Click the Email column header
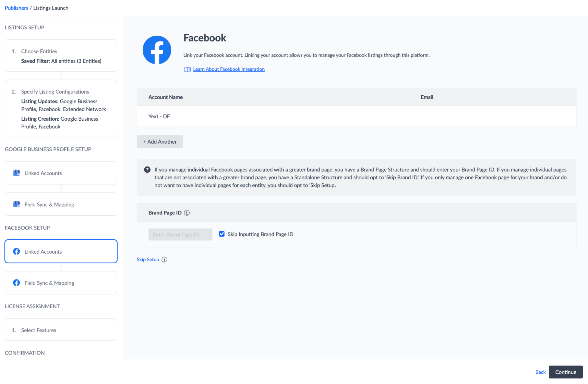588x384 pixels. pos(427,97)
